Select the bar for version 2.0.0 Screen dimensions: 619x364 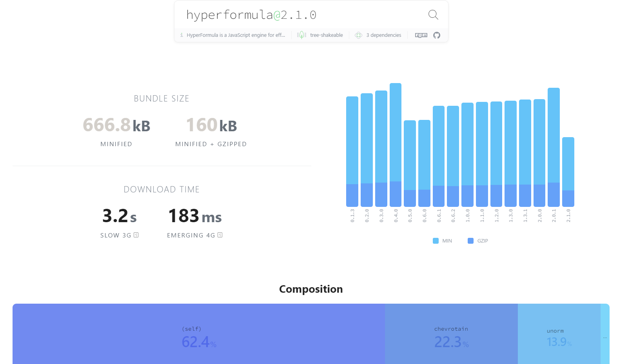click(539, 153)
